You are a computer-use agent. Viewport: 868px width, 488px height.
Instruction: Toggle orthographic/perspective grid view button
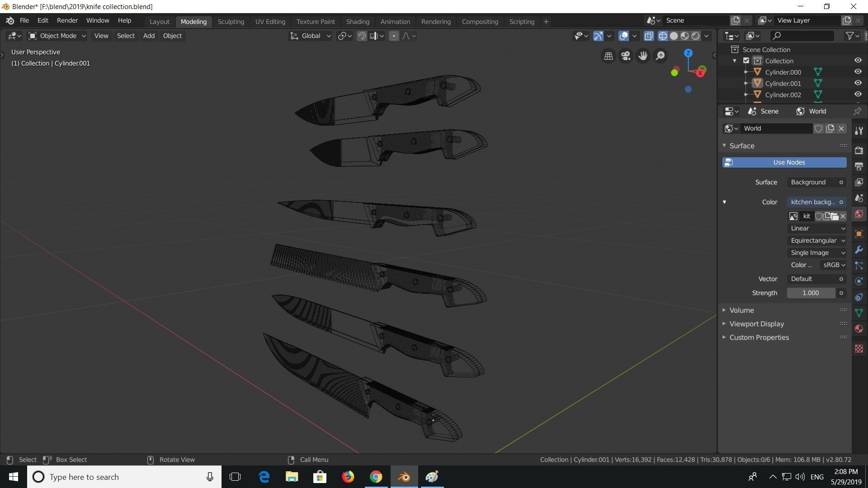click(609, 56)
